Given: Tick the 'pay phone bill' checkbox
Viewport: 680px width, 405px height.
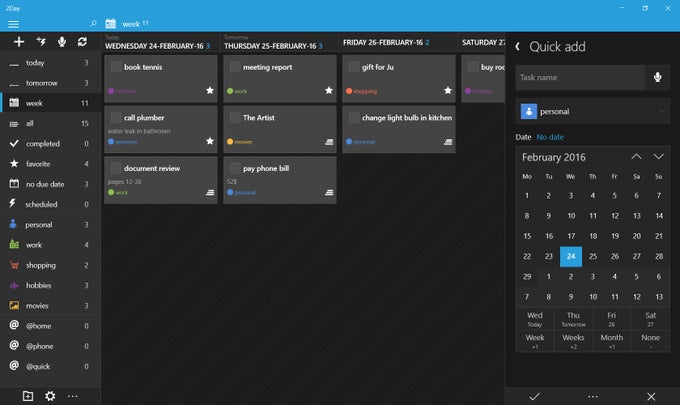Looking at the screenshot, I should point(234,168).
